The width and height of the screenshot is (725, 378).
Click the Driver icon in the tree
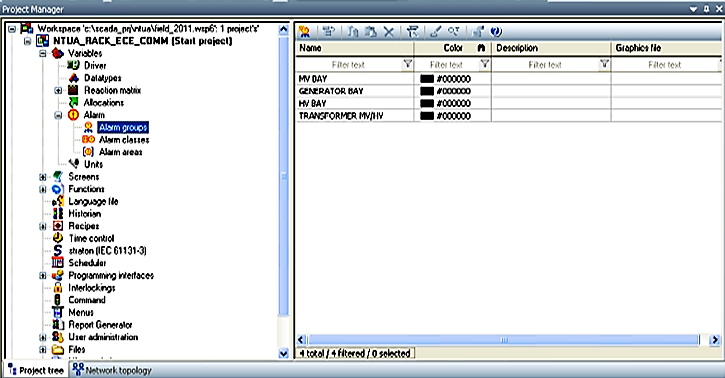[x=74, y=65]
